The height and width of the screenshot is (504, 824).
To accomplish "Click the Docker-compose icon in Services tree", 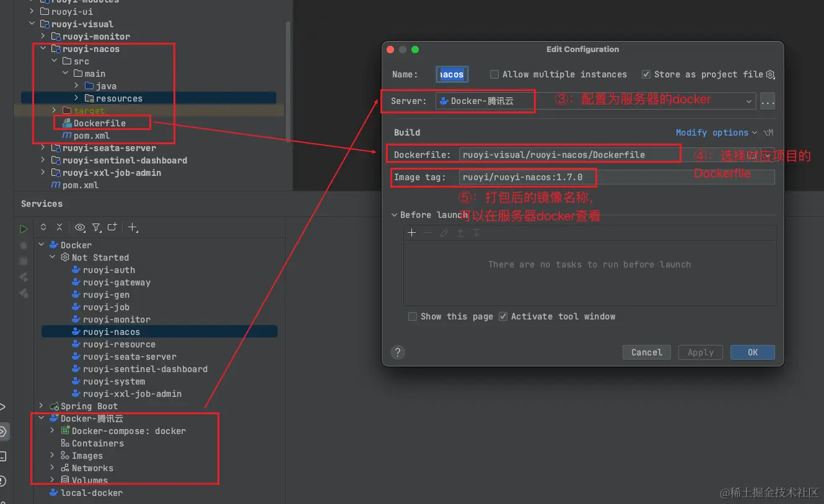I will click(x=65, y=431).
